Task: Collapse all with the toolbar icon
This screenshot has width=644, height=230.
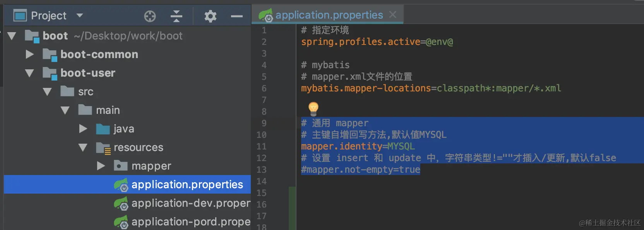Action: point(176,16)
